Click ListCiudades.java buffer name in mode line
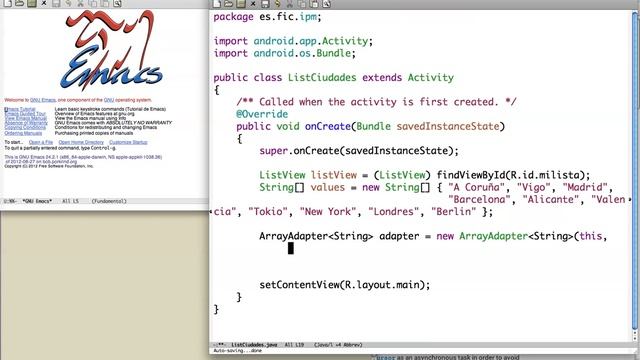This screenshot has width=640, height=360. [x=254, y=345]
